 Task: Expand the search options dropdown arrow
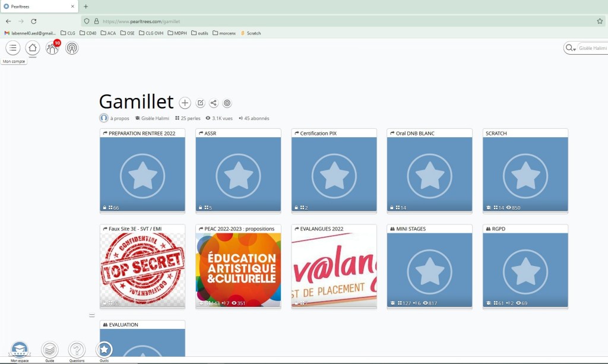pyautogui.click(x=574, y=49)
